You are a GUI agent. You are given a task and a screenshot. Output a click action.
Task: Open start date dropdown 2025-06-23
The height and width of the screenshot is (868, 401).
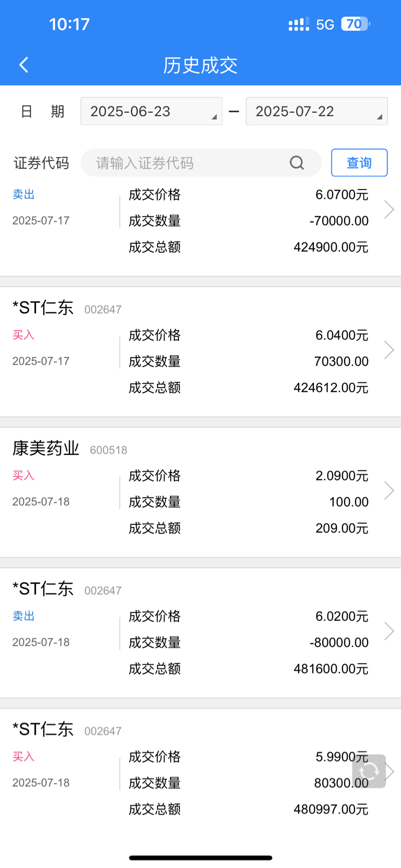pos(151,111)
